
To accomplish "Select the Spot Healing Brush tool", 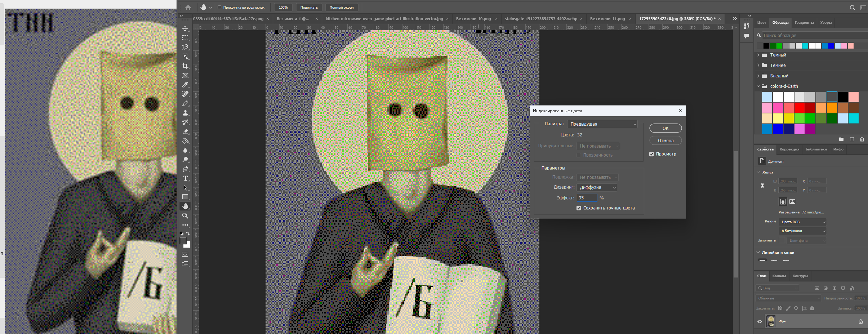I will coord(185,94).
